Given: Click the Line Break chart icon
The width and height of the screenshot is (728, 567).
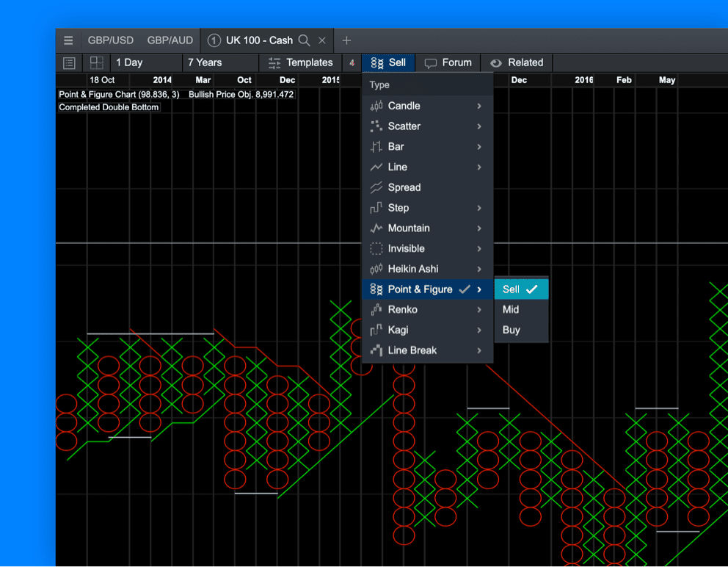Looking at the screenshot, I should coord(376,350).
